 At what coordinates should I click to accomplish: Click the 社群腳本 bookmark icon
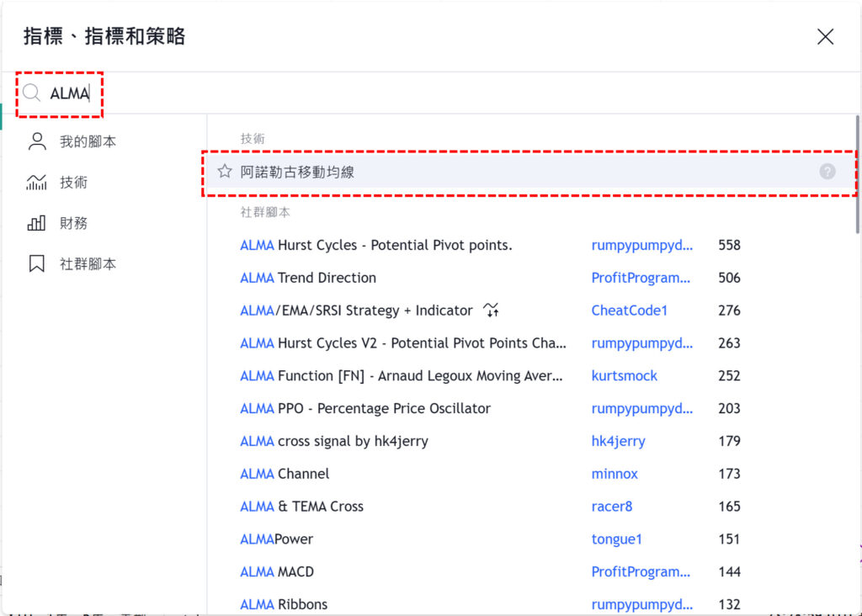(37, 264)
